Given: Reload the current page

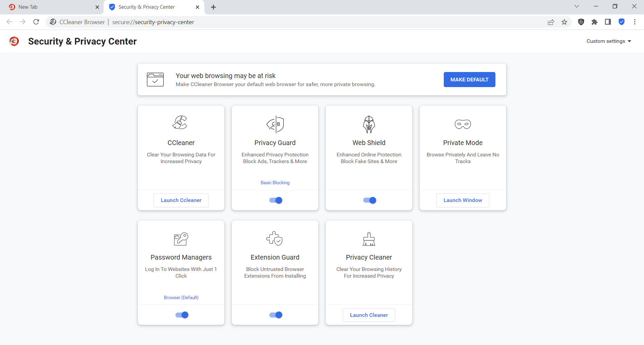Looking at the screenshot, I should click(x=36, y=22).
